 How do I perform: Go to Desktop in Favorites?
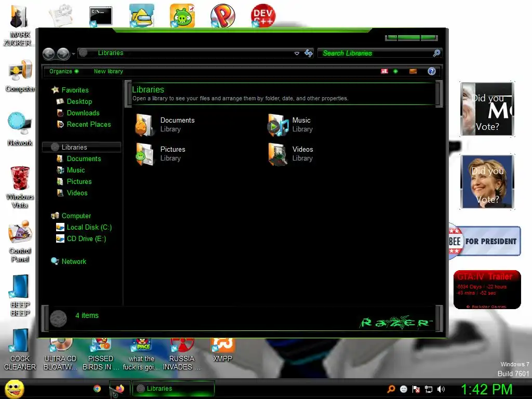pos(74,101)
